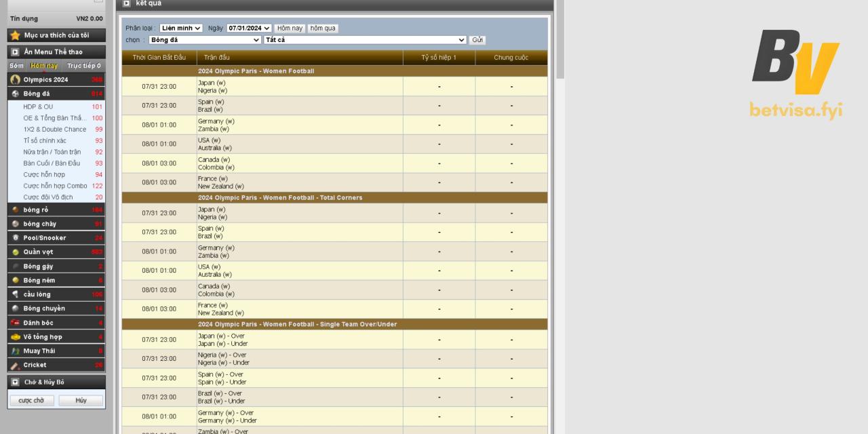Screen dimensions: 868x434
Task: Select the Pool/Snooker ball icon
Action: click(15, 238)
